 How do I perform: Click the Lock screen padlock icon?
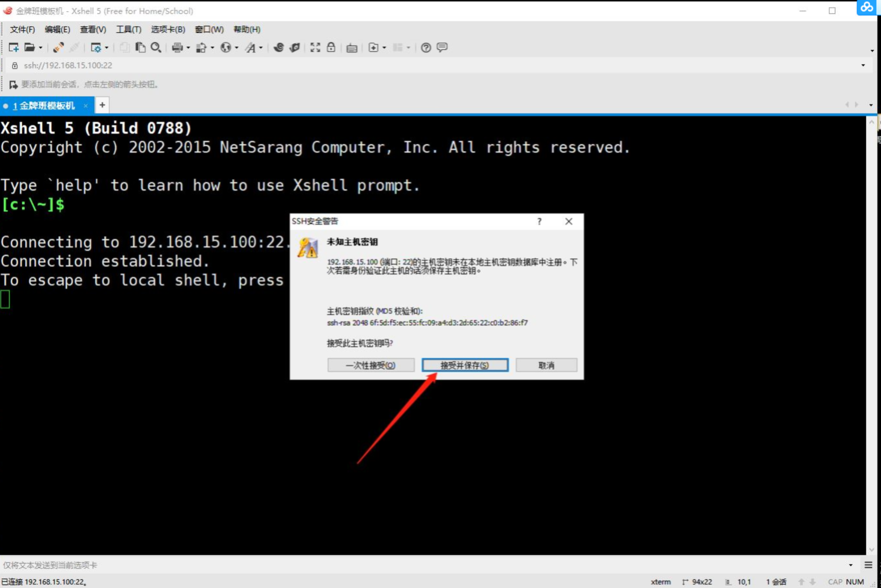pos(331,47)
